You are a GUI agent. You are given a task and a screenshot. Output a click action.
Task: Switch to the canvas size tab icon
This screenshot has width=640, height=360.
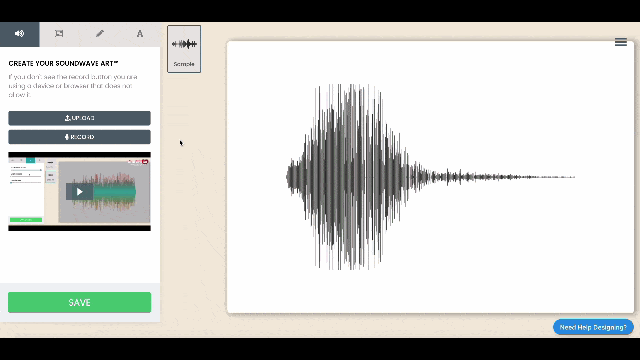coord(59,33)
